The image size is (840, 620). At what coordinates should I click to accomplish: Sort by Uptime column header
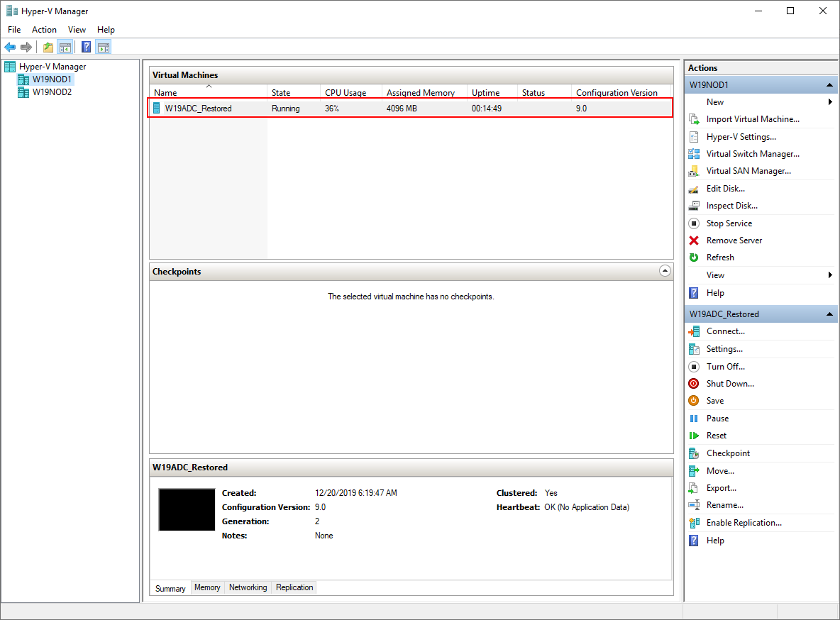tap(492, 92)
